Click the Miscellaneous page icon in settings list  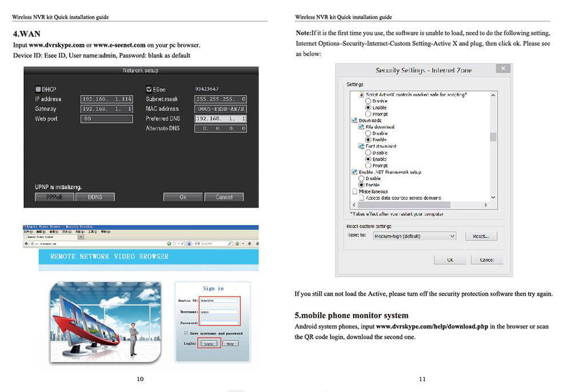[354, 192]
